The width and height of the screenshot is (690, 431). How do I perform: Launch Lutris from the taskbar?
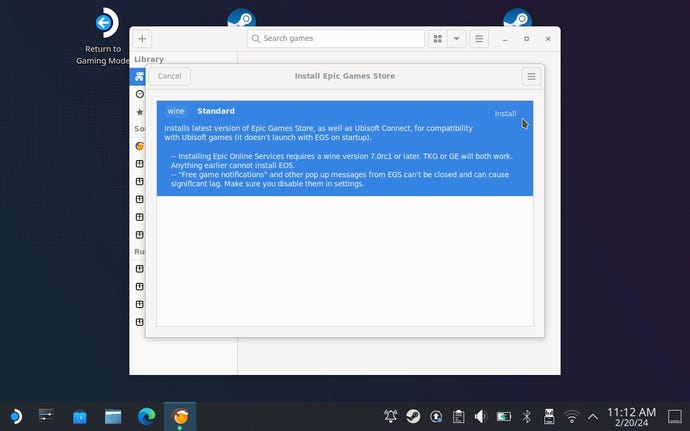[x=180, y=416]
